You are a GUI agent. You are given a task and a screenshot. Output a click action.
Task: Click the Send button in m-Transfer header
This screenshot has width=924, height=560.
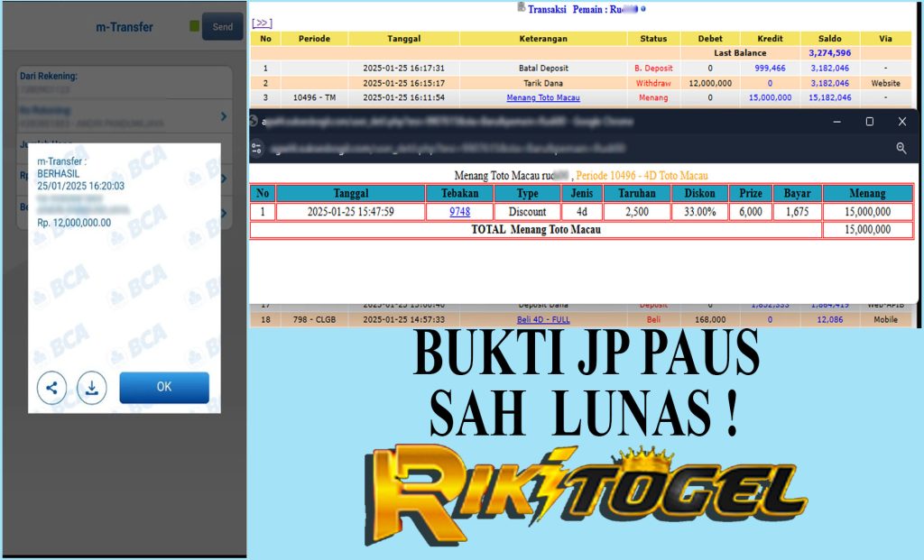click(x=223, y=26)
